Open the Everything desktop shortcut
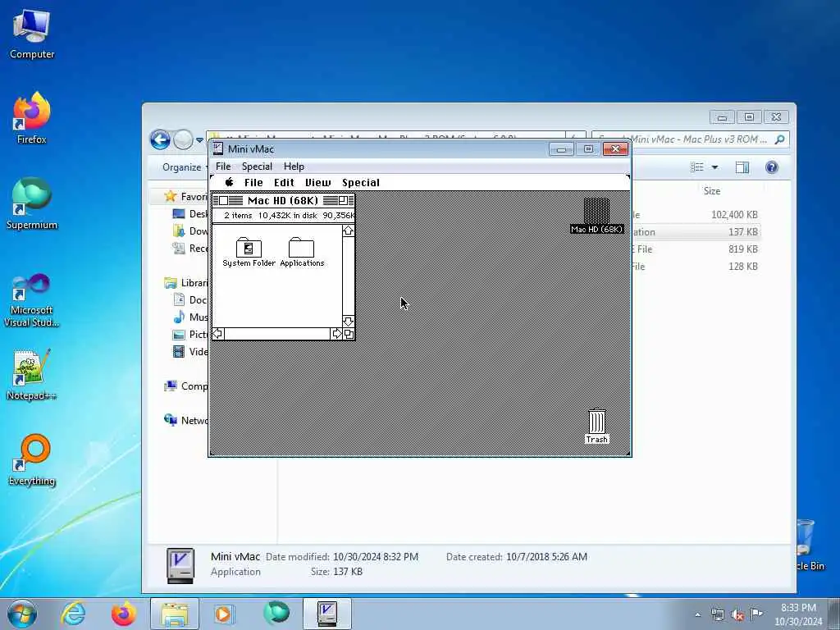The image size is (840, 630). pyautogui.click(x=32, y=459)
